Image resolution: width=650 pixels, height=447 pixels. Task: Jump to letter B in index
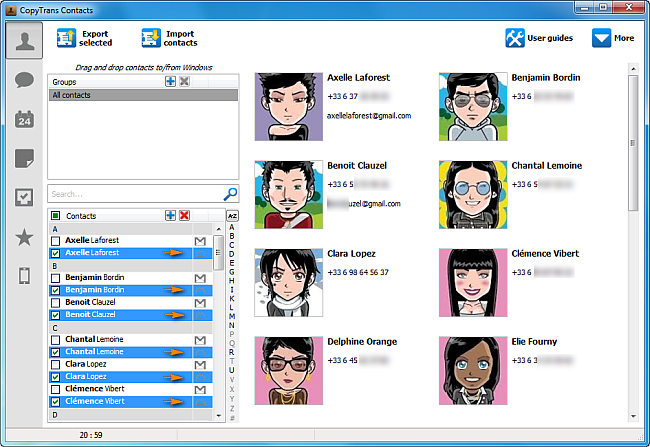(232, 236)
